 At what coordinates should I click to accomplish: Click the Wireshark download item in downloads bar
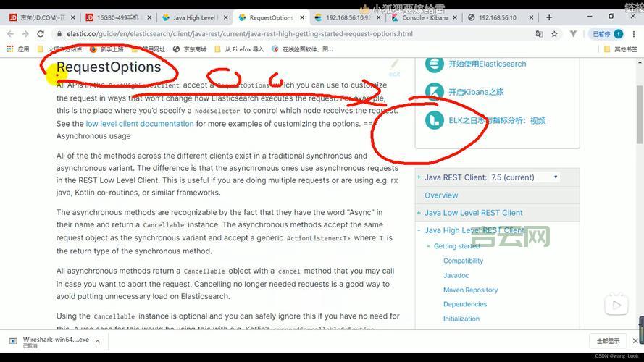51,341
